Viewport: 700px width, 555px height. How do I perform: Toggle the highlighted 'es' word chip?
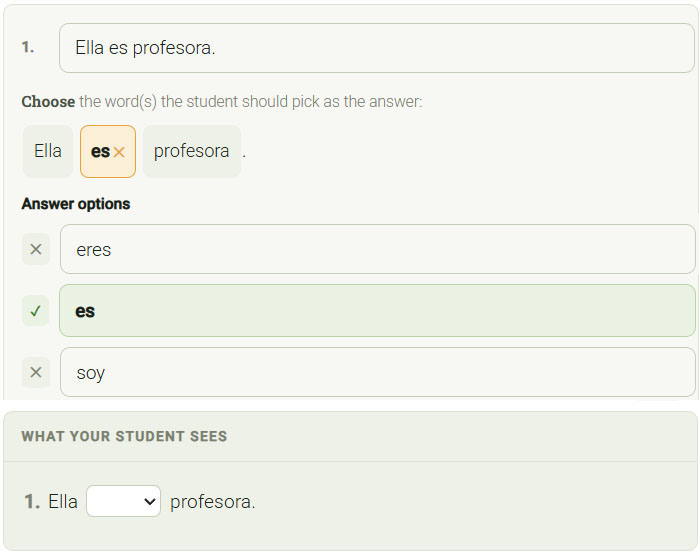click(x=108, y=151)
